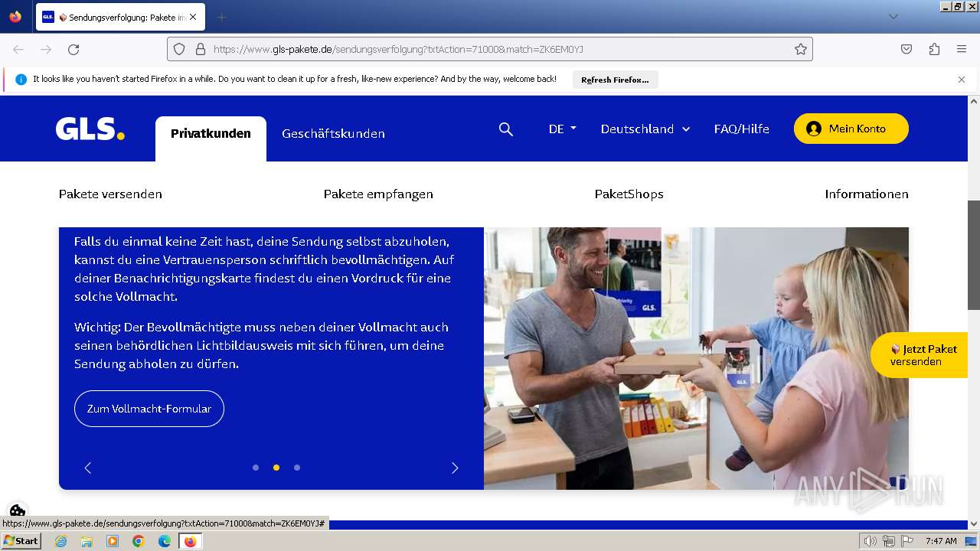Image resolution: width=980 pixels, height=551 pixels.
Task: Launch Microsoft Edge from the taskbar
Action: [x=165, y=541]
